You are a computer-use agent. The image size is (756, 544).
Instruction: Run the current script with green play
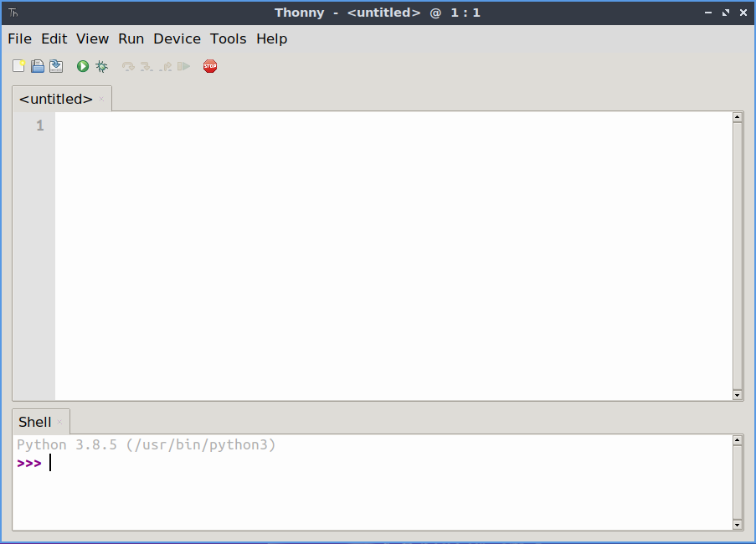pos(83,66)
